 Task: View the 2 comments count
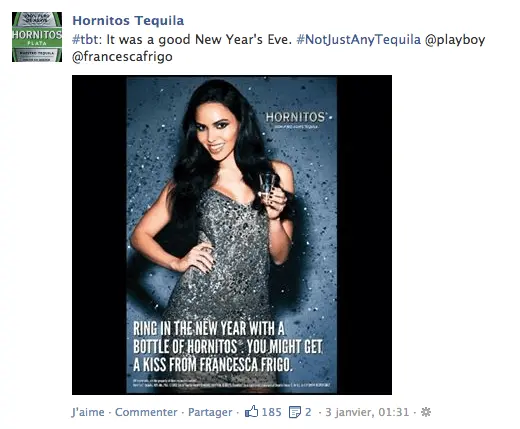[308, 412]
